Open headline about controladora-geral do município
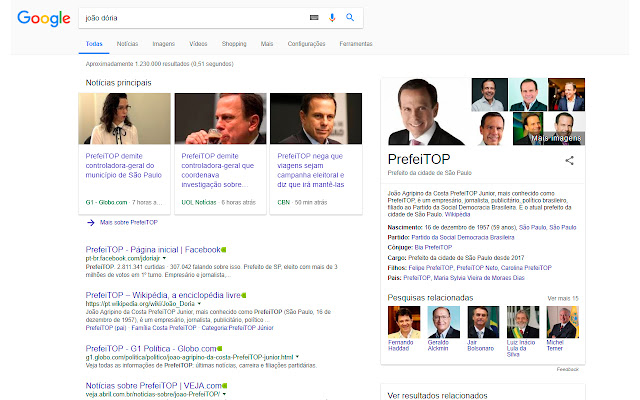Screen dimensions: 640x400 click(x=124, y=165)
